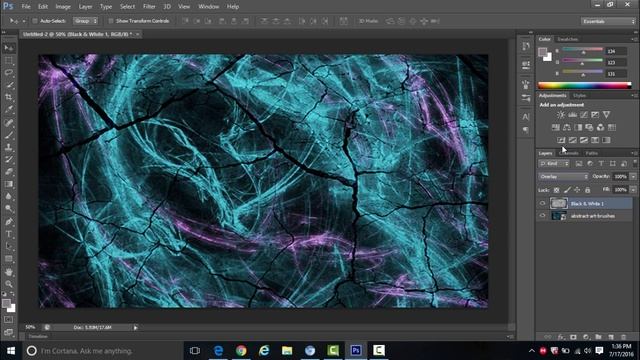This screenshot has width=640, height=360.
Task: Toggle lock transparent pixels
Action: click(x=556, y=190)
